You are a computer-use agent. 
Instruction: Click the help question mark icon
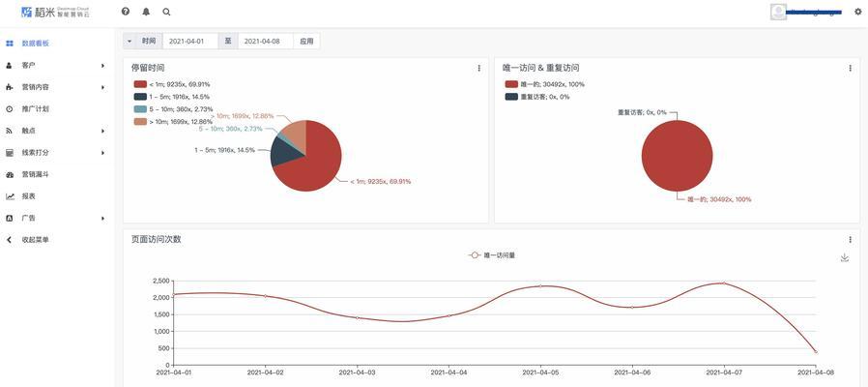click(126, 12)
